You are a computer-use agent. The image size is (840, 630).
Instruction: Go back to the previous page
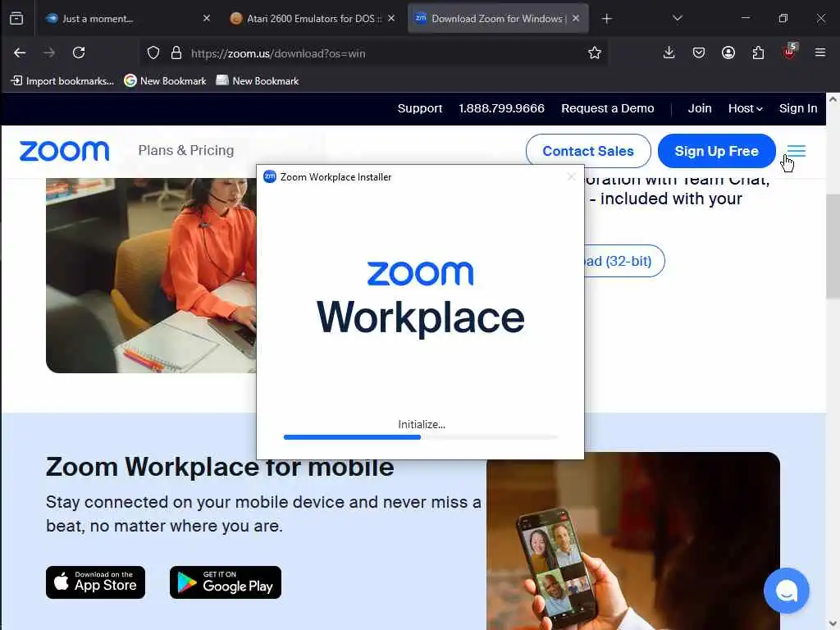20,52
